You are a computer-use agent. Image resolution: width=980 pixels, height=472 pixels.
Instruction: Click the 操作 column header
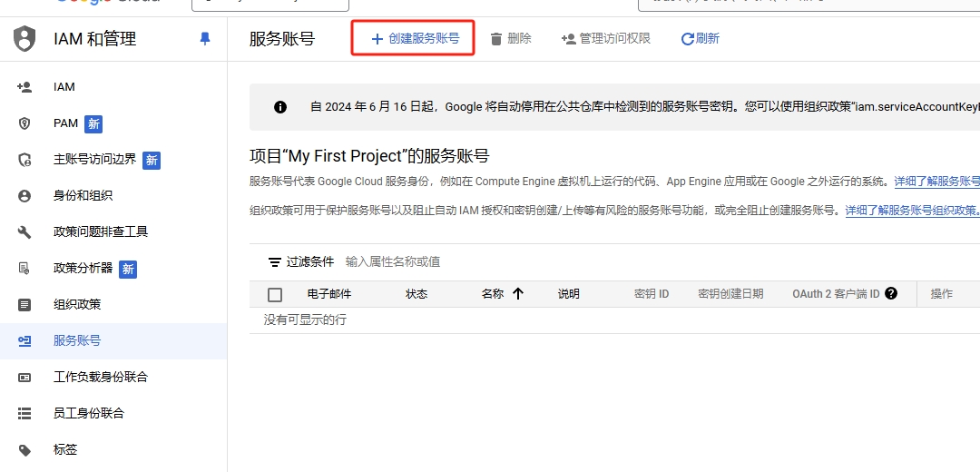pos(941,294)
